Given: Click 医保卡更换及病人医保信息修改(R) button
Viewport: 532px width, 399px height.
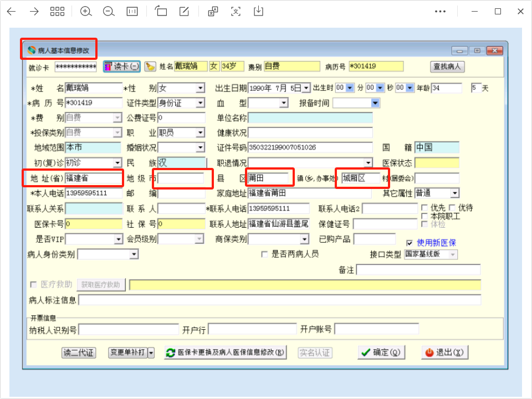Looking at the screenshot, I should (x=226, y=352).
